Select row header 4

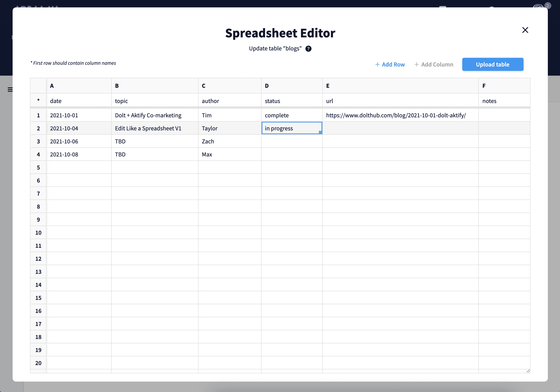click(38, 154)
